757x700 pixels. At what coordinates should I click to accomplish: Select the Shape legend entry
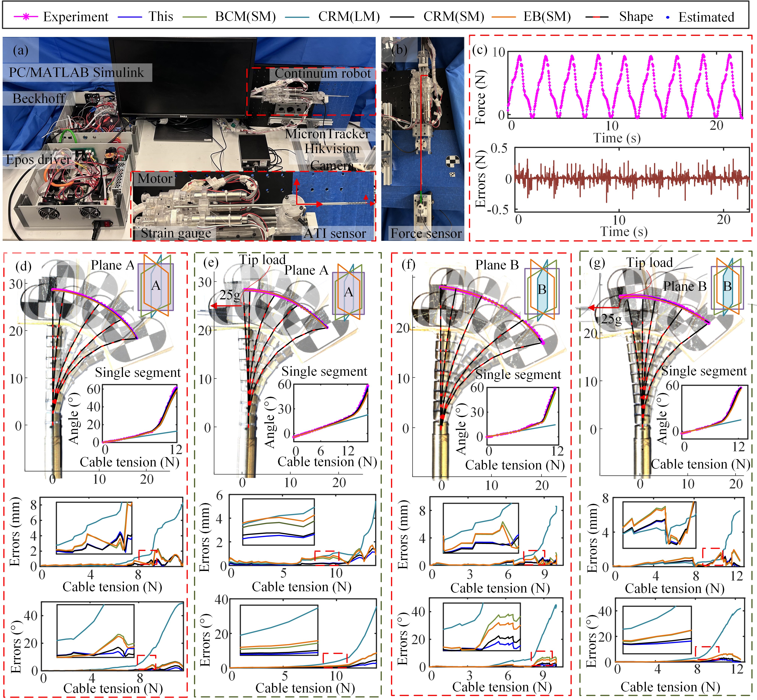pos(619,17)
